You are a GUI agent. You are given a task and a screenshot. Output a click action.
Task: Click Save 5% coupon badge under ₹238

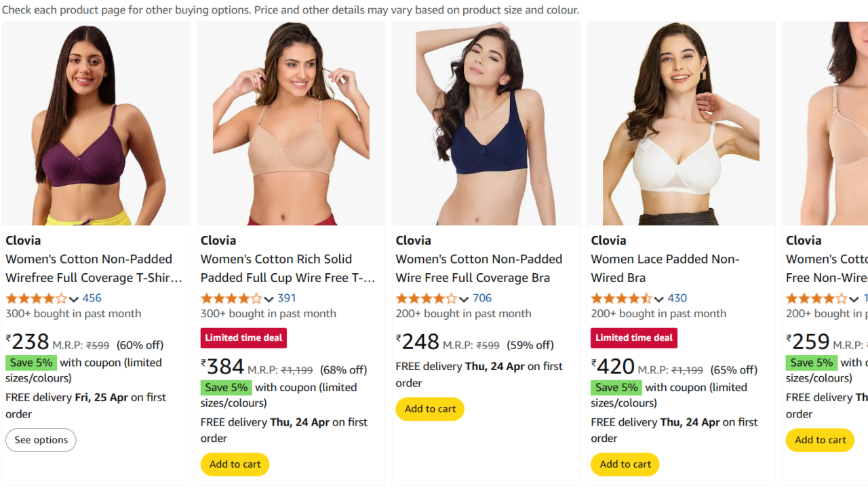31,363
